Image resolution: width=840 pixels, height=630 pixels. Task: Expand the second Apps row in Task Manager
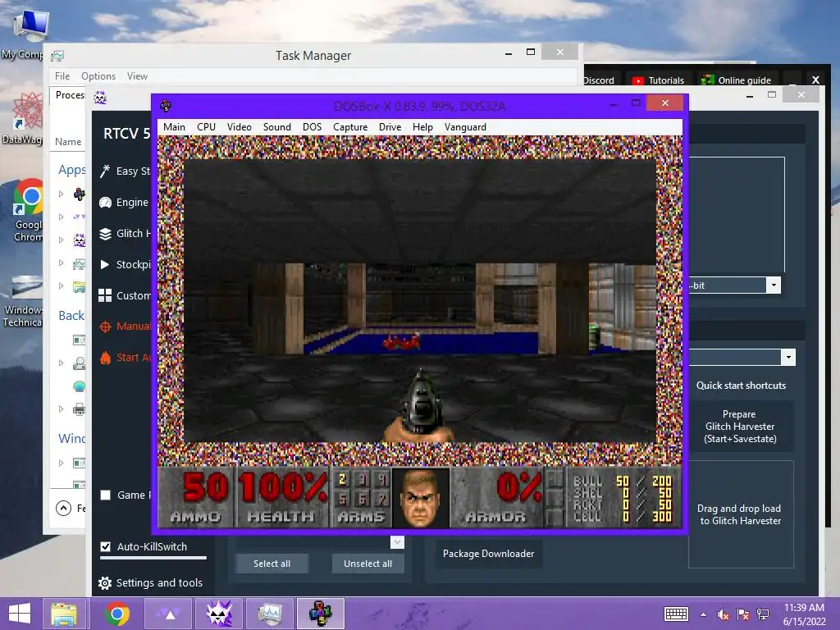pos(61,217)
